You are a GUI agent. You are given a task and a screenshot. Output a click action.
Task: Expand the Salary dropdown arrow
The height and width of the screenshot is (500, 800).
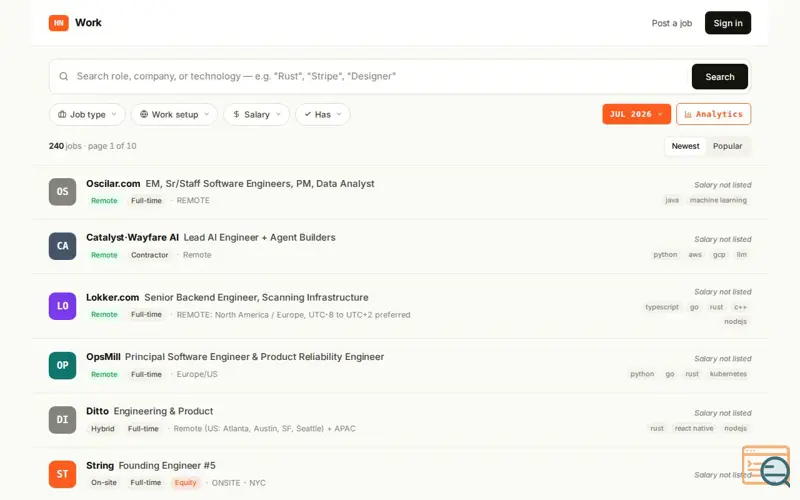tap(278, 114)
